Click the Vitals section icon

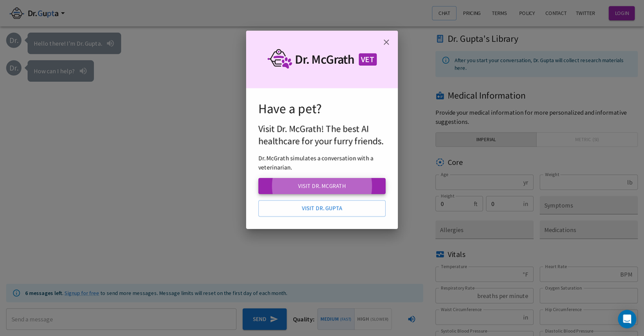tap(440, 254)
